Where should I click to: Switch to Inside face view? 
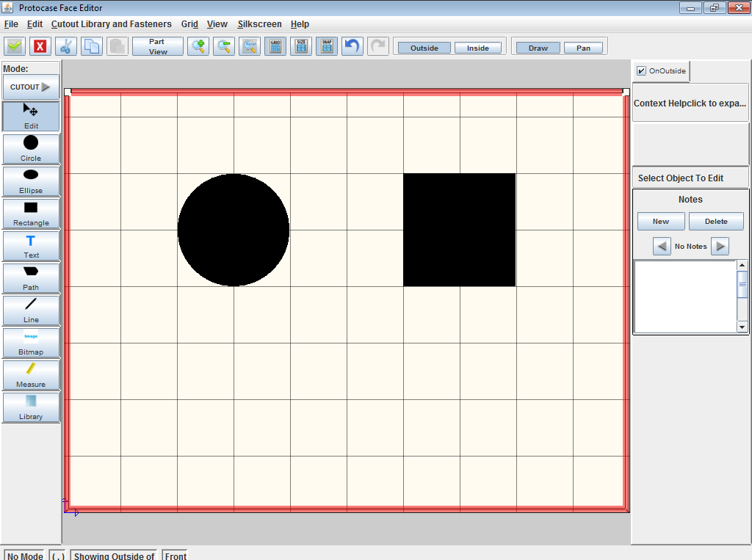[x=477, y=48]
